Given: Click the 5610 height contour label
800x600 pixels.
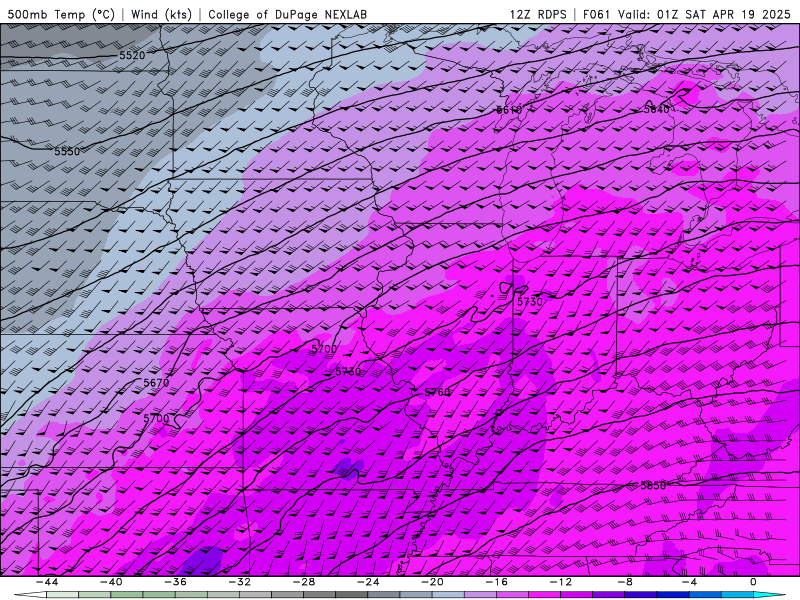Looking at the screenshot, I should pyautogui.click(x=509, y=110).
